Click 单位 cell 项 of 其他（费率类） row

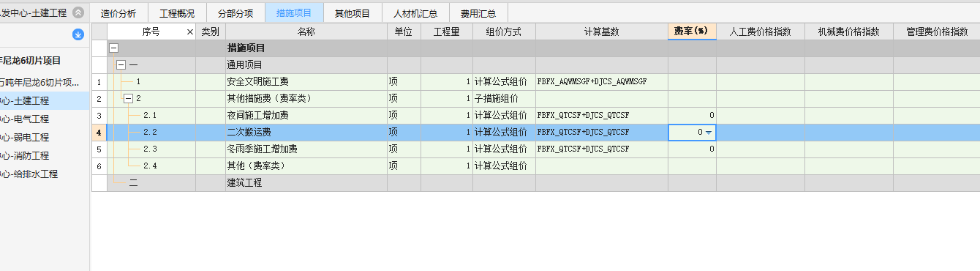(404, 166)
